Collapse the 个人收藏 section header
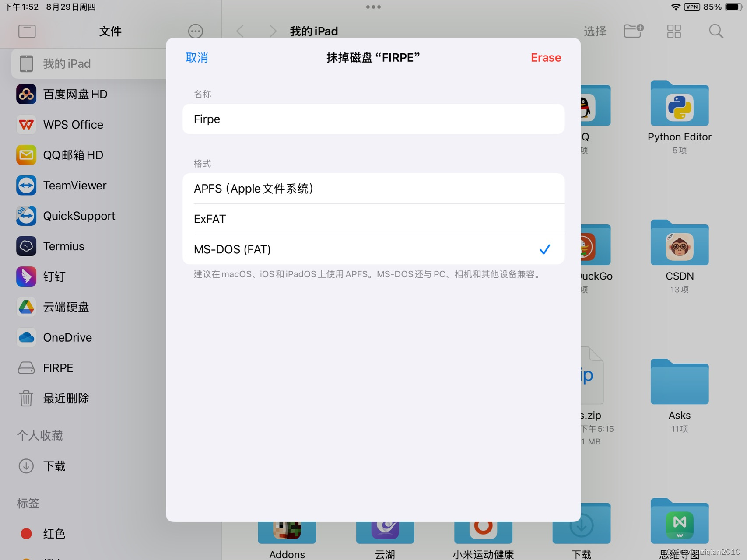Viewport: 747px width, 560px height. coord(40,436)
